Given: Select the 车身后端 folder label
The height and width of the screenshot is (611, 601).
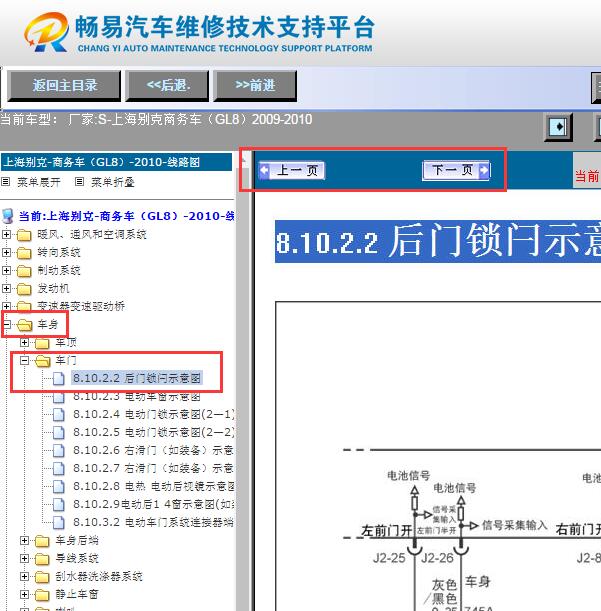Looking at the screenshot, I should 77,540.
